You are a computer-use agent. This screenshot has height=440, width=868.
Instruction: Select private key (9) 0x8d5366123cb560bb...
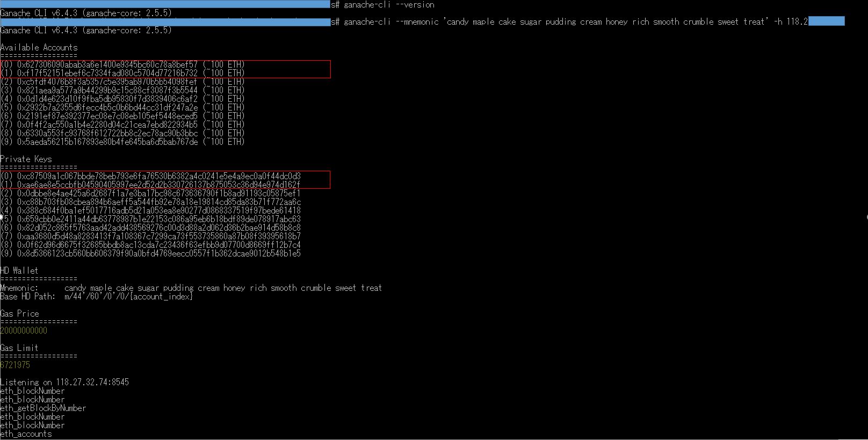pos(159,254)
